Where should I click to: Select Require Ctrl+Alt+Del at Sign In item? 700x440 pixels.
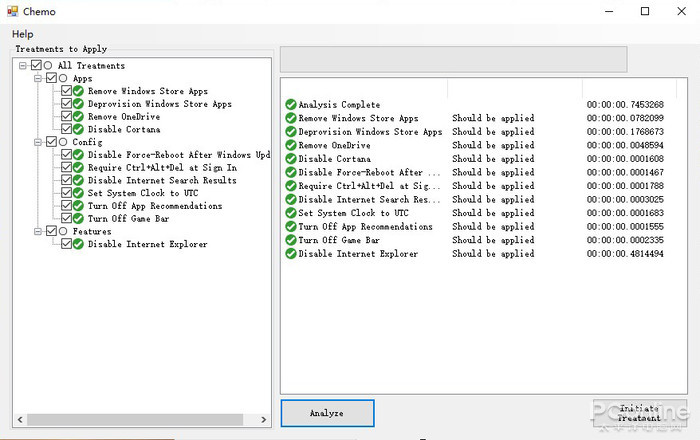pyautogui.click(x=162, y=168)
